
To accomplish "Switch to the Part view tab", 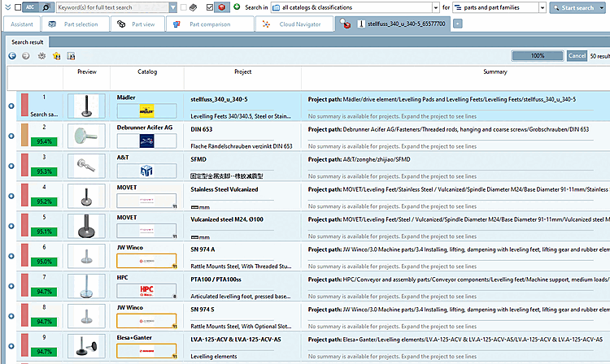I will pos(137,24).
